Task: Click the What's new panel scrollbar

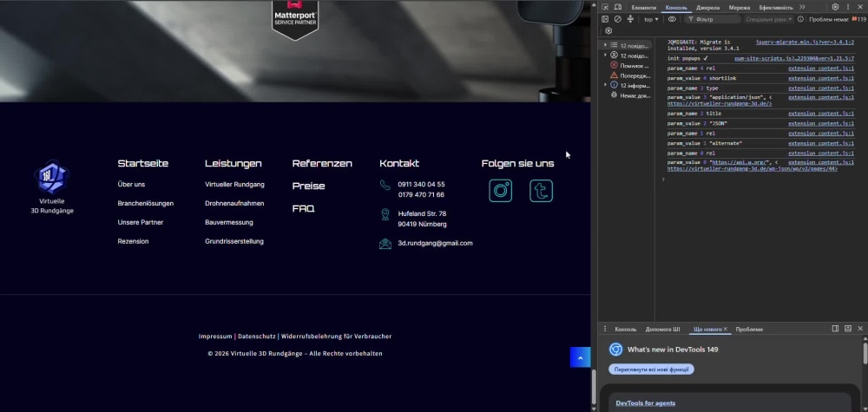Action: coord(865,354)
